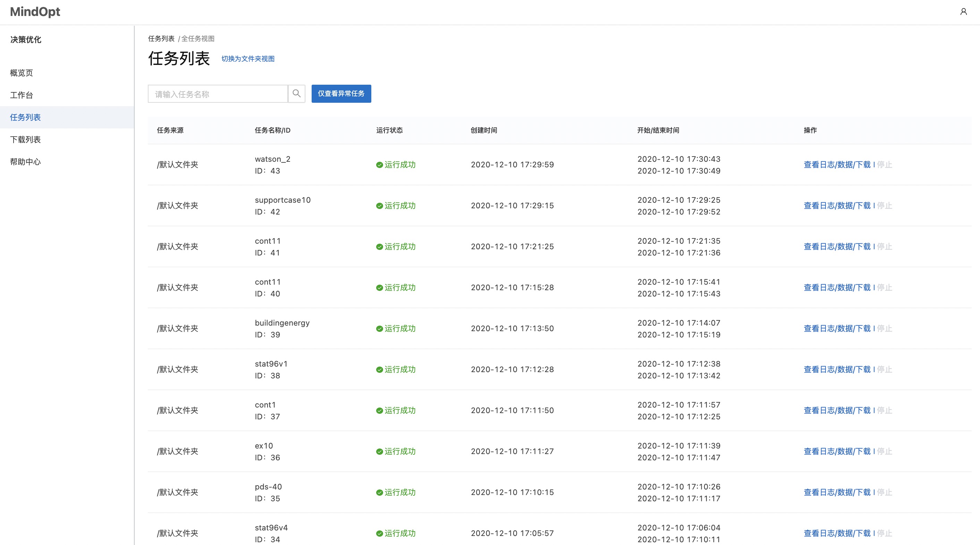
Task: Open 帮助中心 in the sidebar
Action: point(25,162)
